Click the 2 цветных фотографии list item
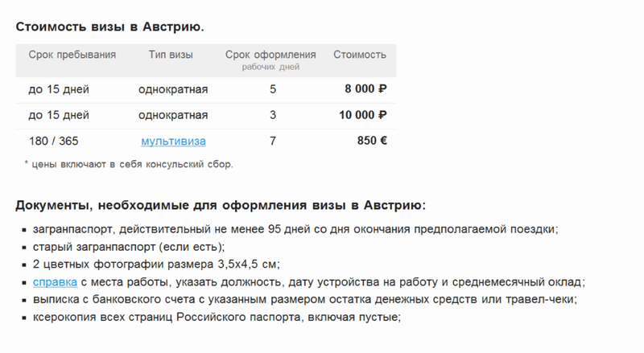The image size is (644, 353). [x=156, y=264]
